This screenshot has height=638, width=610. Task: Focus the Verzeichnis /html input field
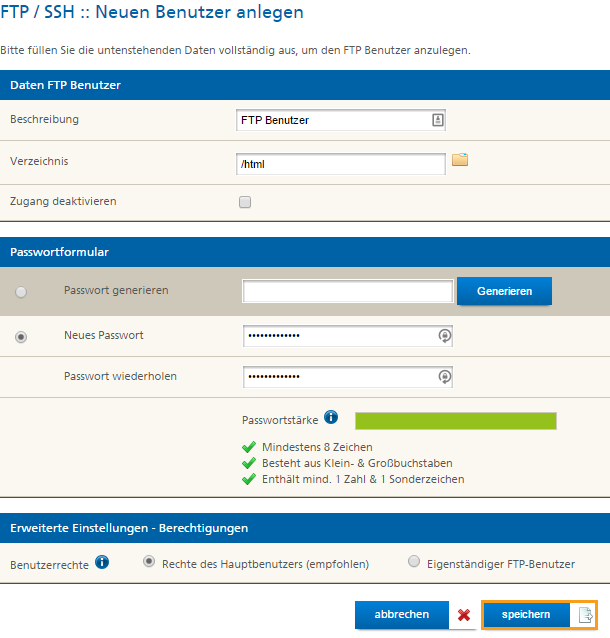pyautogui.click(x=341, y=164)
